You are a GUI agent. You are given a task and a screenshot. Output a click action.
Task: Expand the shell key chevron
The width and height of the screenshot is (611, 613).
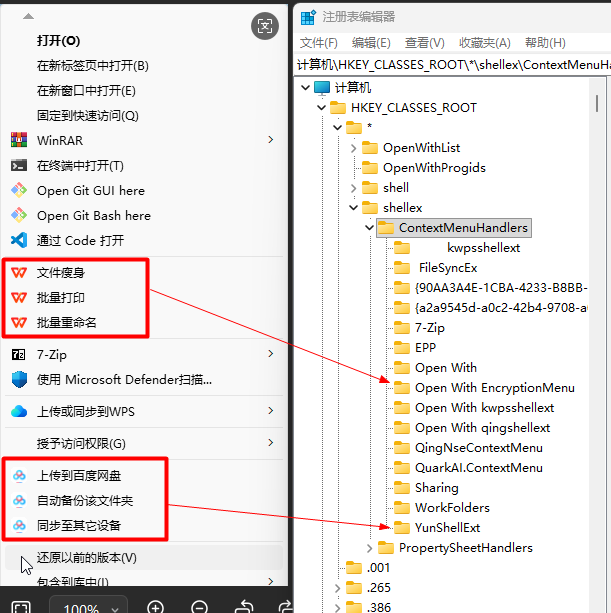pos(354,188)
